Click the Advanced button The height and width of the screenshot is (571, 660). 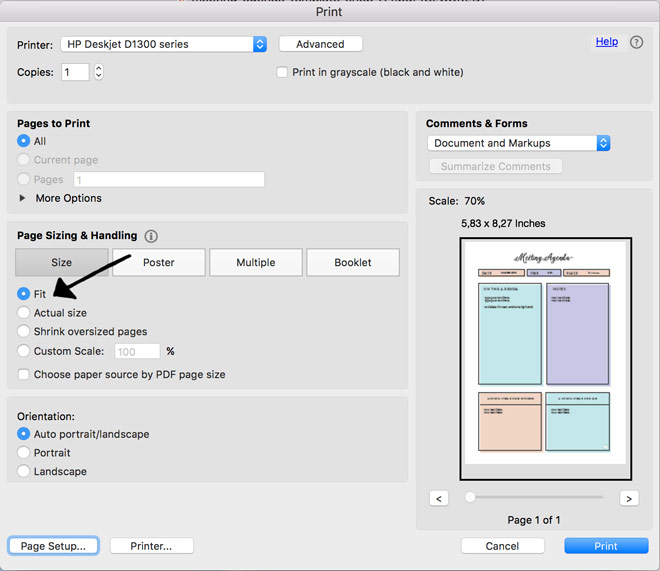coord(320,44)
